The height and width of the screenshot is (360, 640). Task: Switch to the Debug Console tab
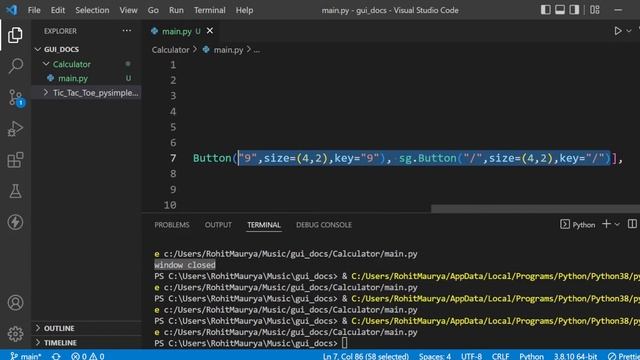(324, 225)
